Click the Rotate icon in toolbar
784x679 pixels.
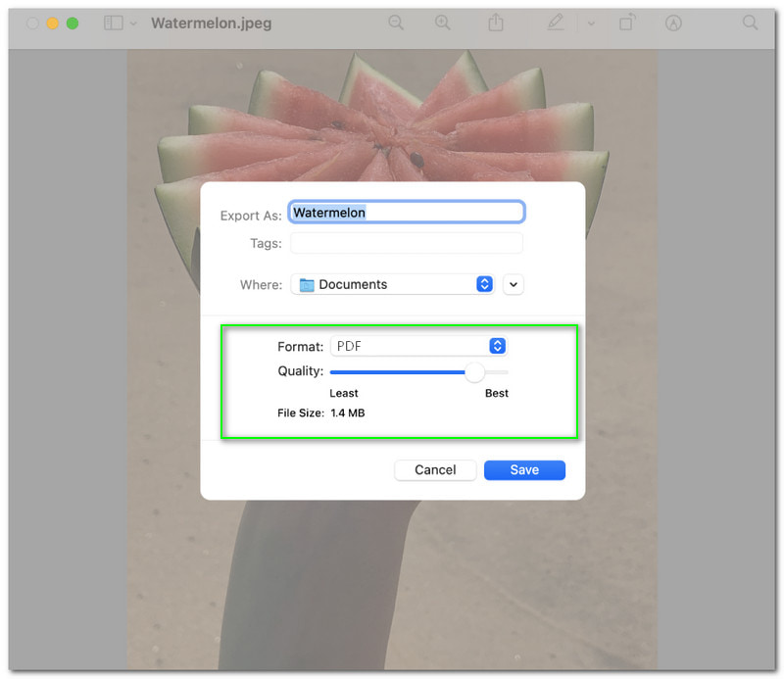tap(626, 23)
